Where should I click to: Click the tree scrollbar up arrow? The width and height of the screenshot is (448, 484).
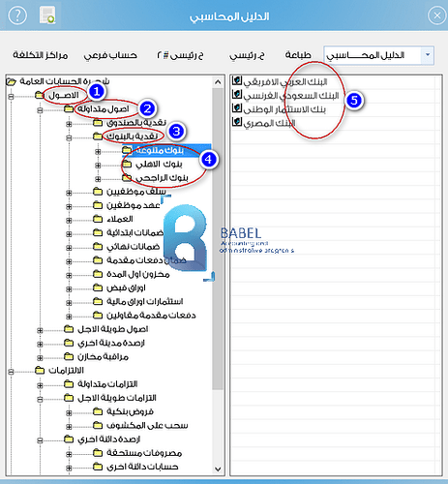pos(218,82)
